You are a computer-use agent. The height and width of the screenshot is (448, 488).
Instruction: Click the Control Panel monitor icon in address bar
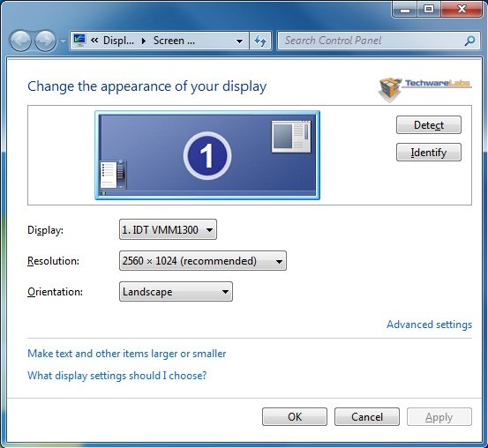coord(79,41)
